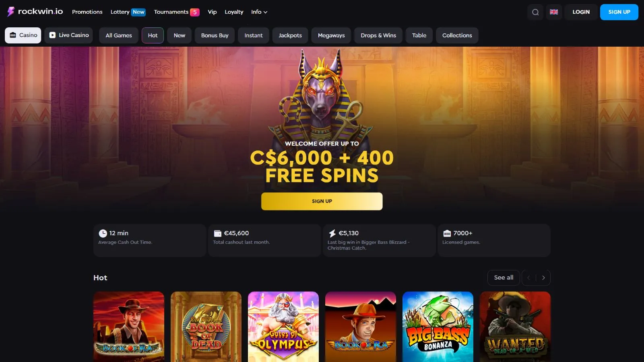Select the Bonus Buy category tab
Viewport: 644px width, 362px height.
pyautogui.click(x=215, y=35)
